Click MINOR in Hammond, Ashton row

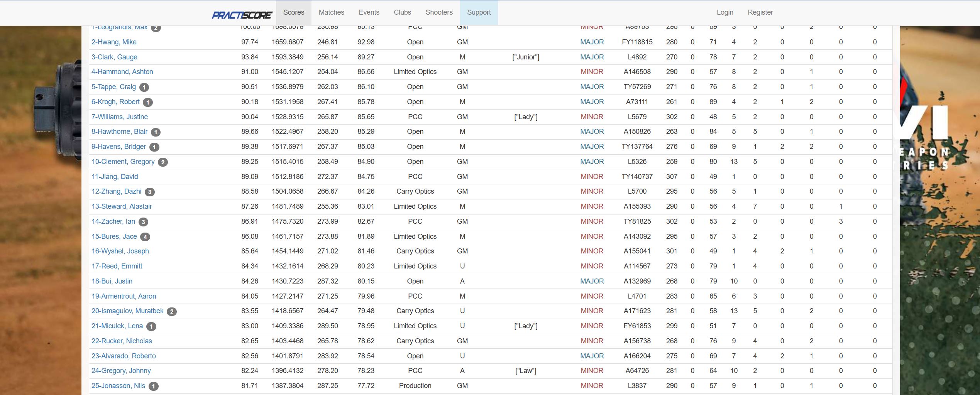click(x=592, y=72)
